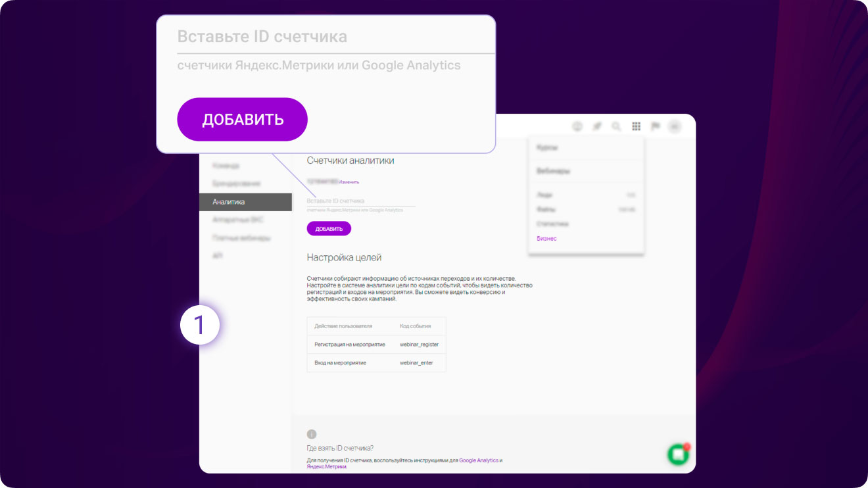Image resolution: width=868 pixels, height=488 pixels.
Task: Click the gray info icon above 'Где взять ID счетчика?'
Action: tap(312, 434)
